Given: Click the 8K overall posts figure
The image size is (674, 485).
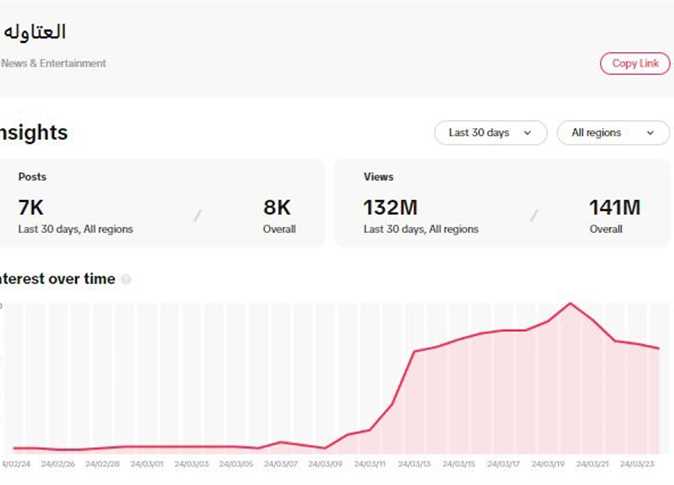Looking at the screenshot, I should click(x=277, y=208).
